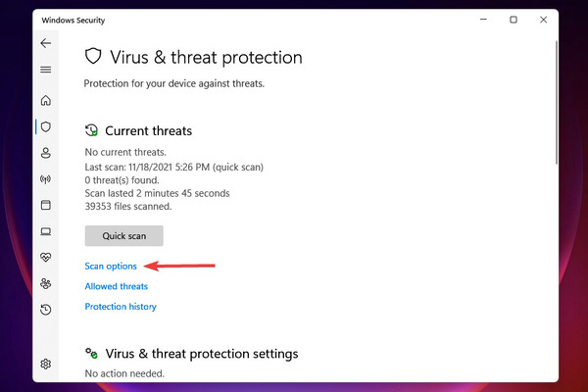The height and width of the screenshot is (392, 588).
Task: Open the hamburger navigation menu
Action: coord(46,70)
